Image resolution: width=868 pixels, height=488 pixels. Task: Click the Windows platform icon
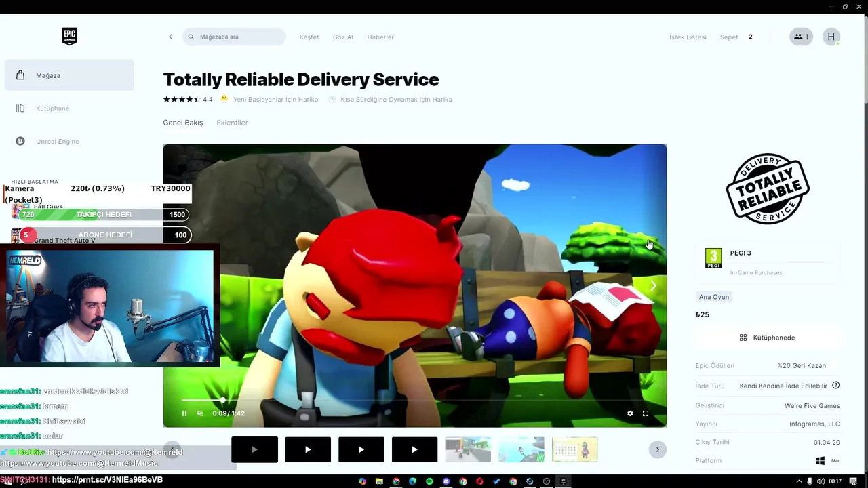pos(820,461)
